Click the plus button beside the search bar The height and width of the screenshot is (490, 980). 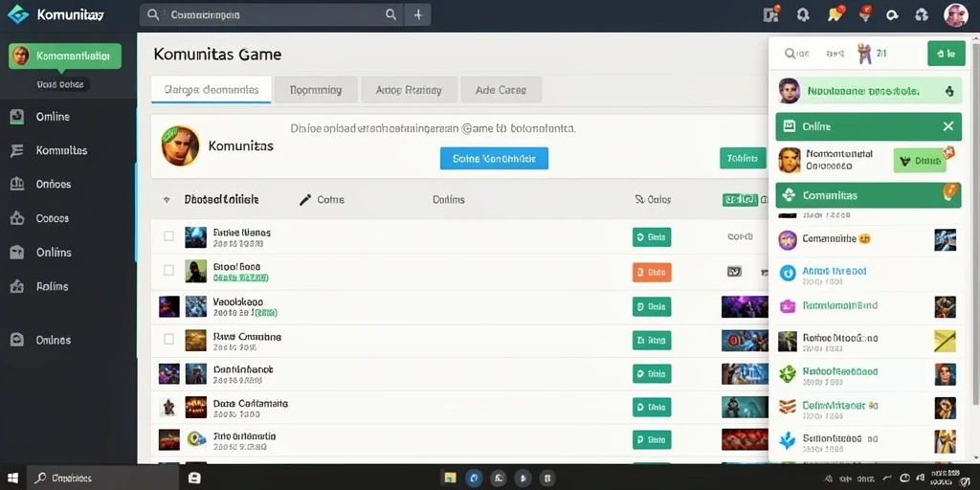pyautogui.click(x=418, y=14)
